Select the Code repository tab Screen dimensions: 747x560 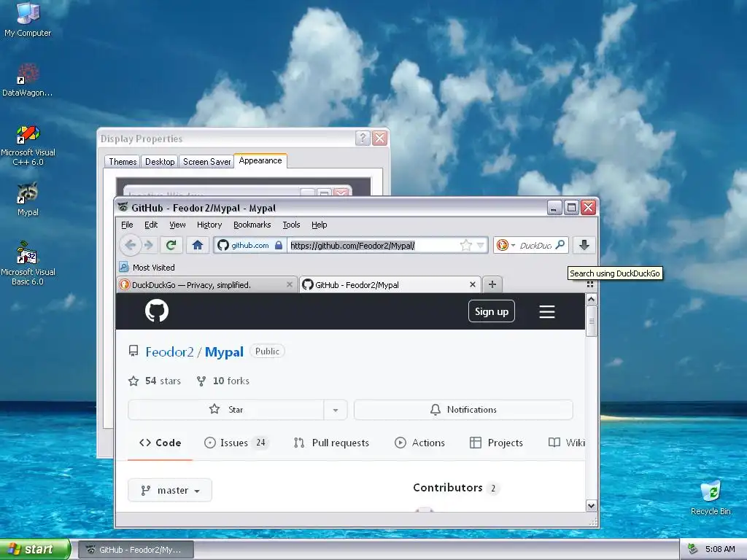coord(160,443)
